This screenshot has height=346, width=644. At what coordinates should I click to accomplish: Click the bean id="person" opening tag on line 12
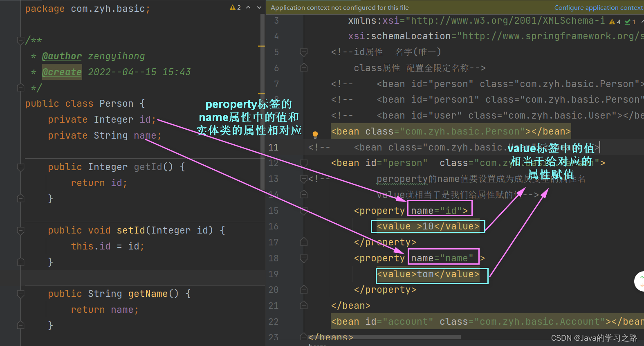pyautogui.click(x=468, y=163)
